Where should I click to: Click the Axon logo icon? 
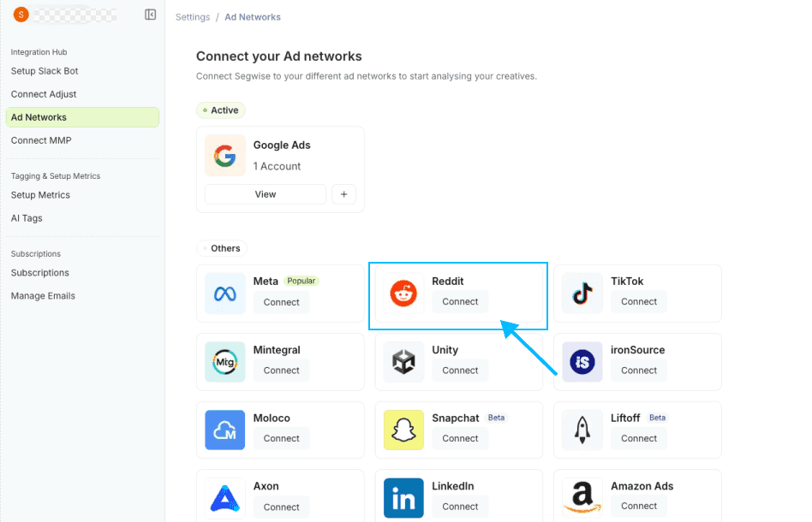pos(224,499)
